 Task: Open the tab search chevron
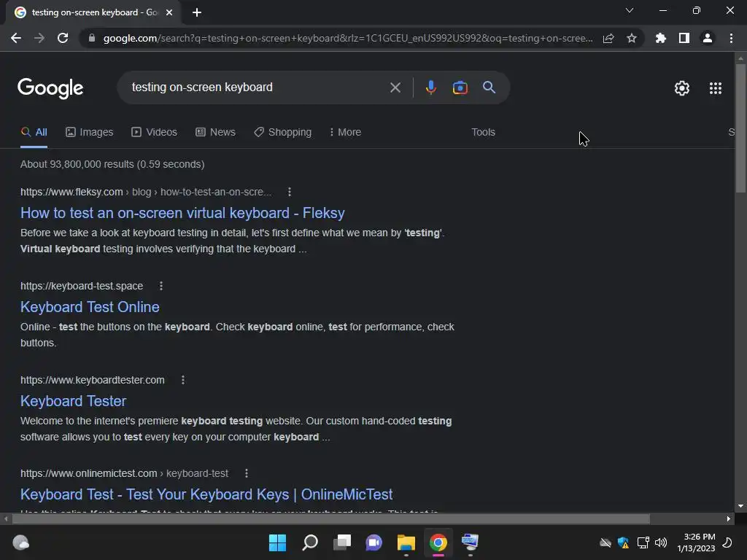(630, 10)
